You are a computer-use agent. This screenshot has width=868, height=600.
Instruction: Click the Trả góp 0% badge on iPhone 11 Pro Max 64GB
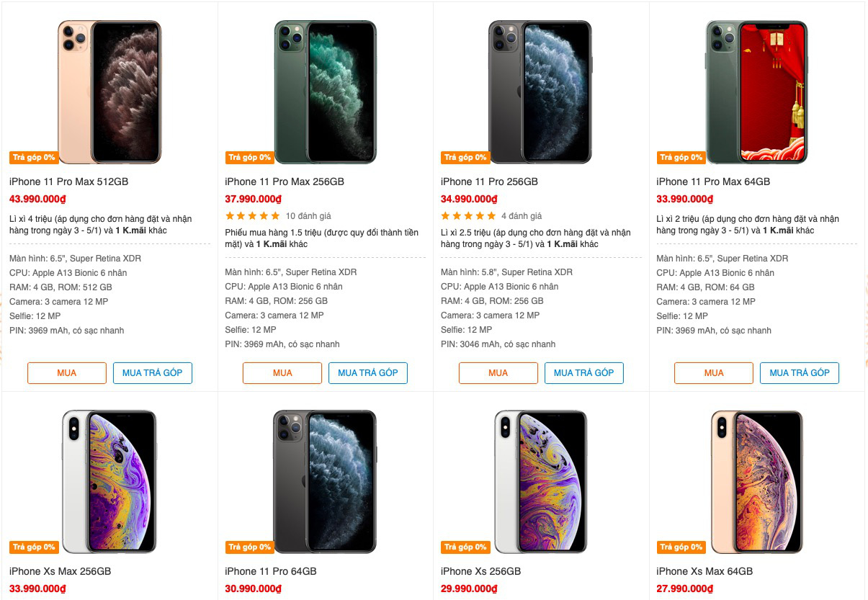click(x=681, y=157)
